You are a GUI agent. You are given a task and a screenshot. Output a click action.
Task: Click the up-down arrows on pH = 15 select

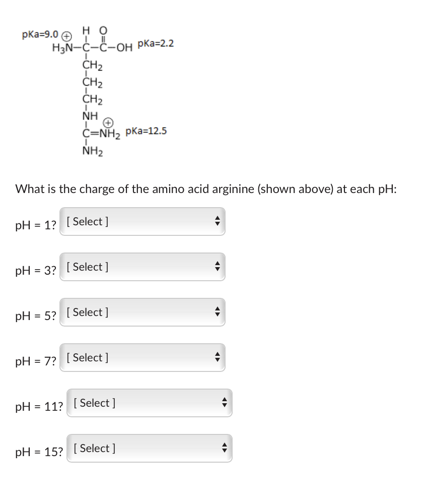(x=224, y=448)
